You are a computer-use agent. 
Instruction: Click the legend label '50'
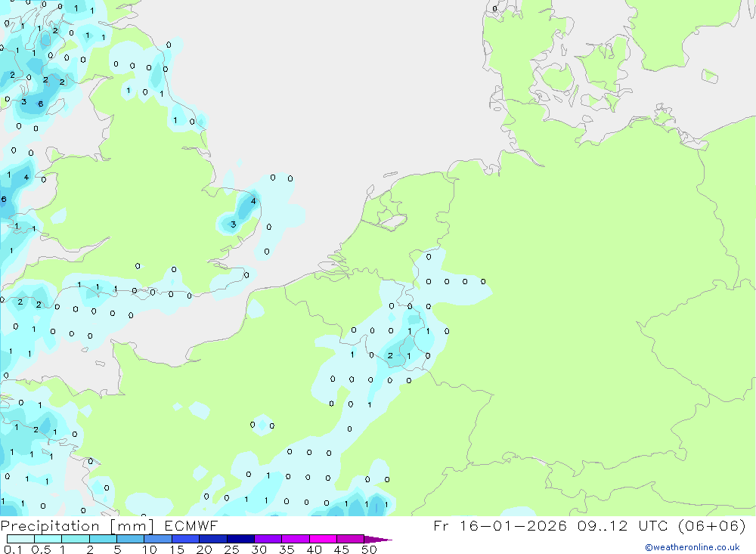click(x=369, y=549)
